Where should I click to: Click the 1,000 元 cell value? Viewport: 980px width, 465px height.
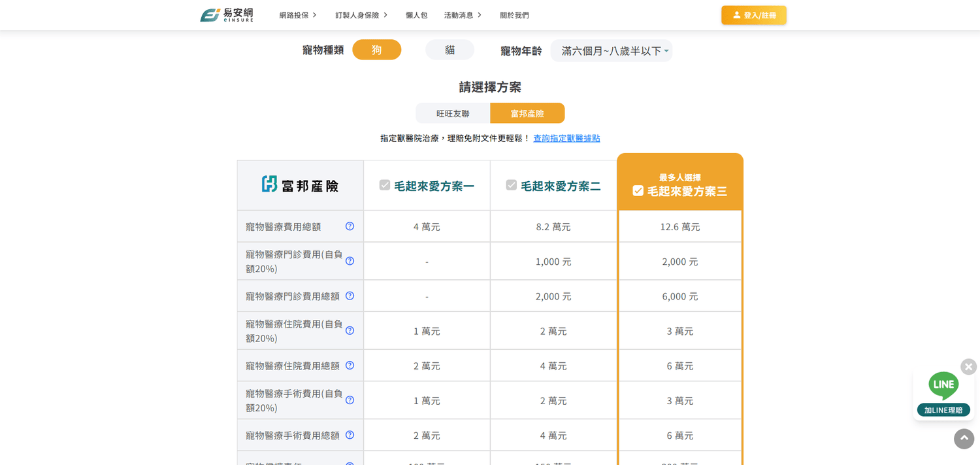pos(553,261)
